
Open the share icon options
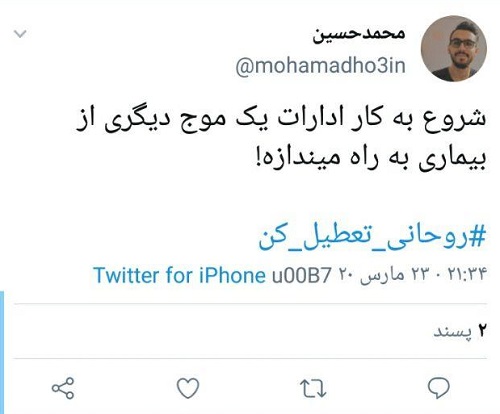tap(63, 388)
